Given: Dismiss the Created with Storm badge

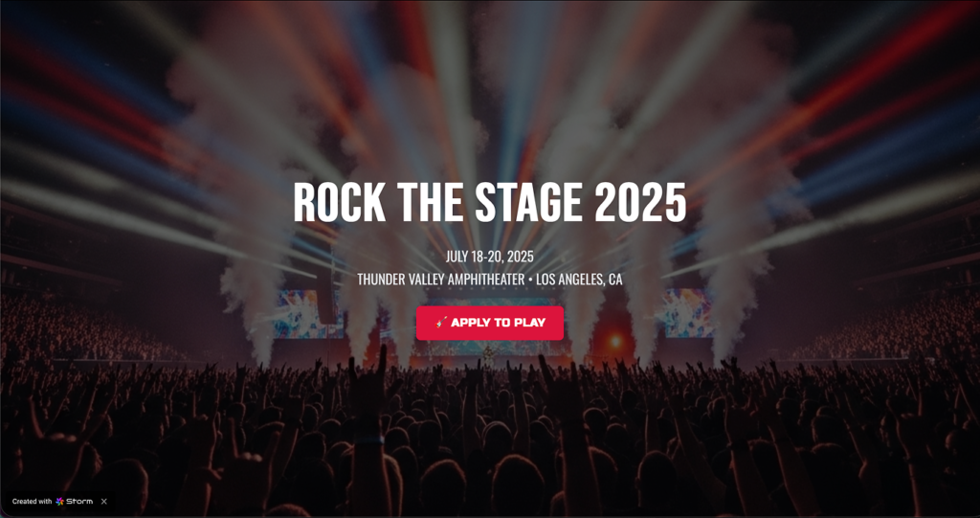Looking at the screenshot, I should coord(104,501).
